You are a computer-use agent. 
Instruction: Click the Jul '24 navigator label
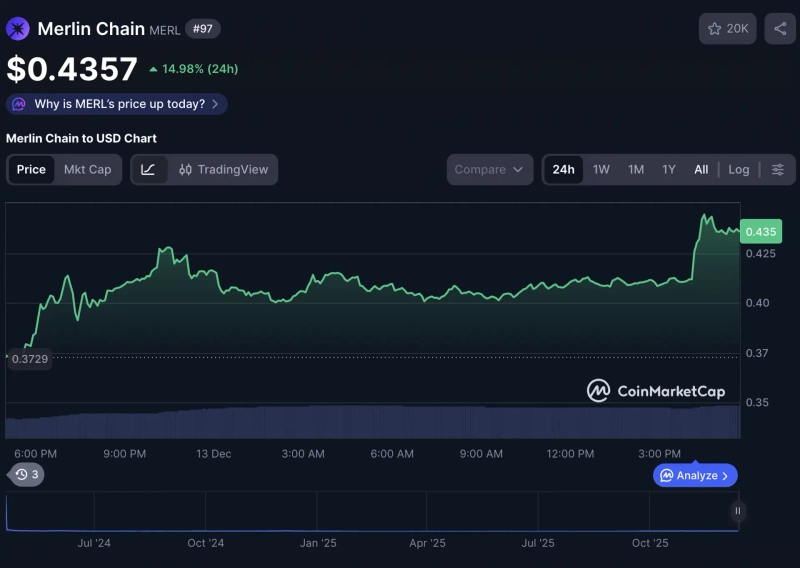pos(94,543)
